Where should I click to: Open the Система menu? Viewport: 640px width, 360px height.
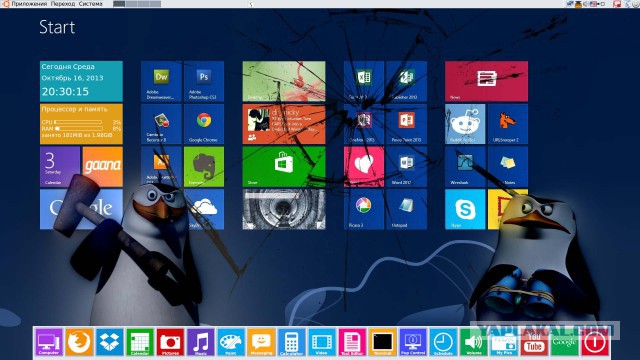(91, 4)
